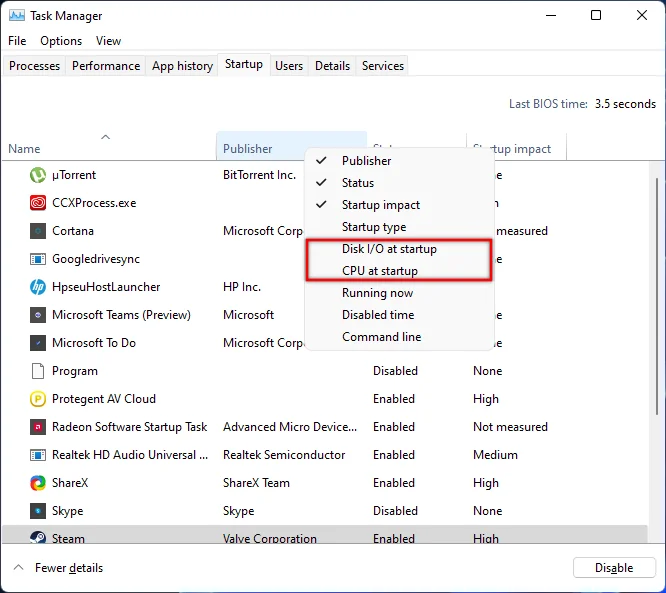The image size is (666, 593).
Task: Open the View menu
Action: coord(108,41)
